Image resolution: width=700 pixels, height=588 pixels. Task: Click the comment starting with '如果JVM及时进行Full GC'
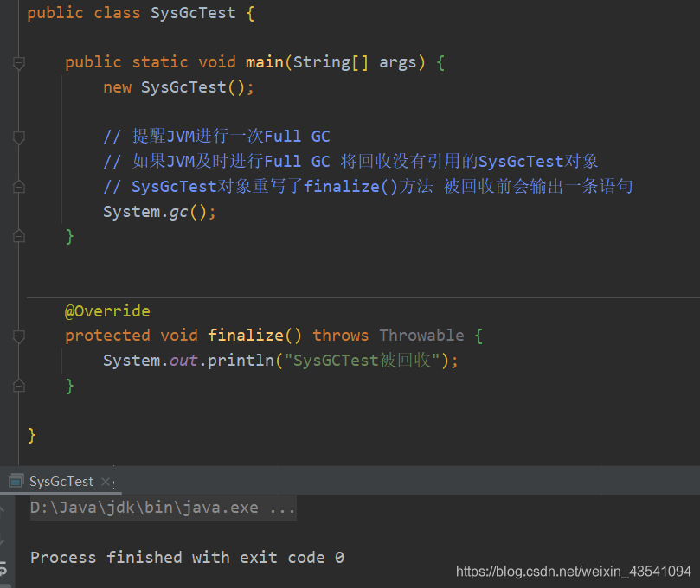(x=350, y=161)
